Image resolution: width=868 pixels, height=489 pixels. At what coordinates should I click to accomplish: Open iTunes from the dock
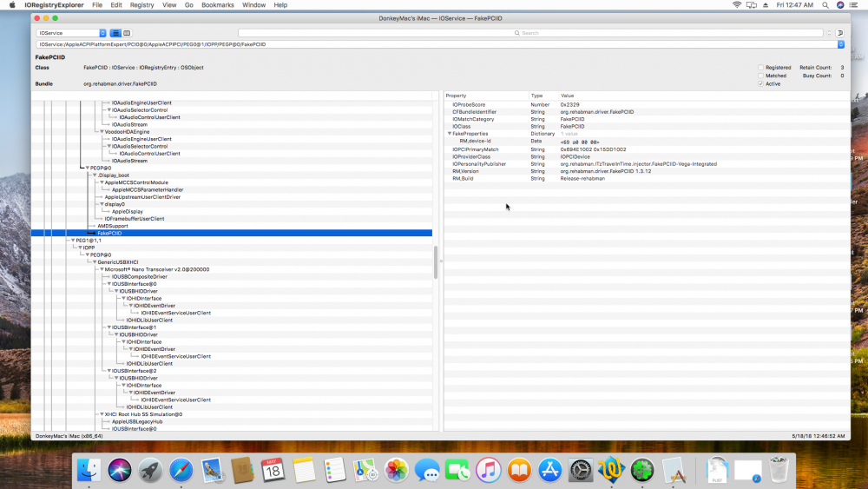[488, 470]
